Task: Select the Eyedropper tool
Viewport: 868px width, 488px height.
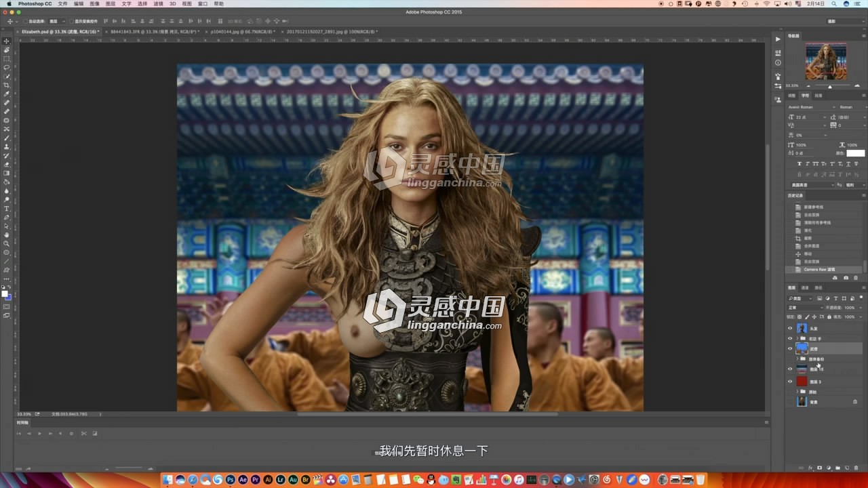Action: pyautogui.click(x=6, y=94)
